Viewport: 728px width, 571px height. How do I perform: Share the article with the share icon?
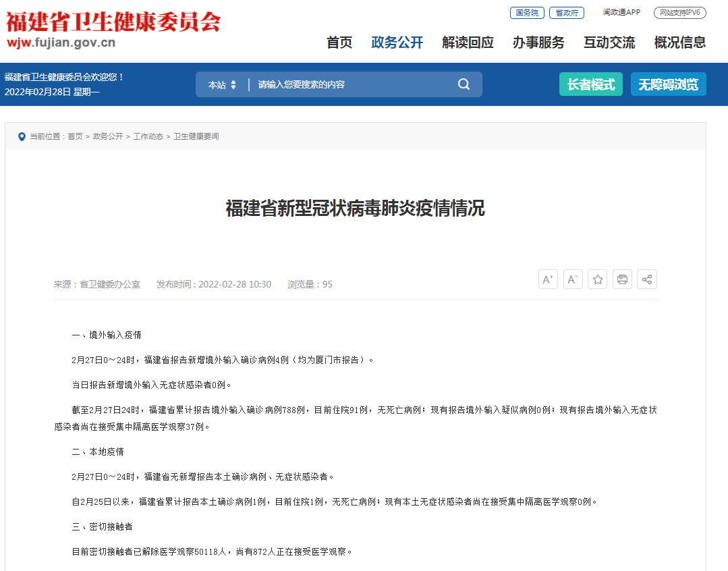pyautogui.click(x=647, y=279)
